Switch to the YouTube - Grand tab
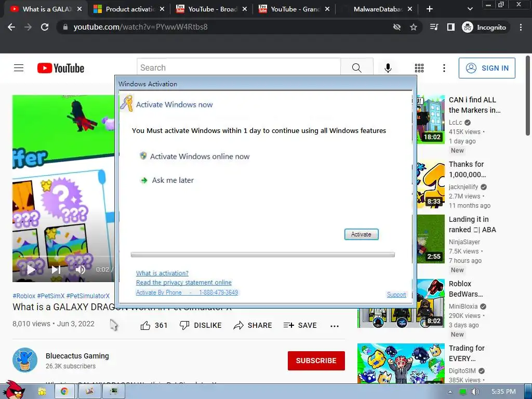 (x=295, y=9)
